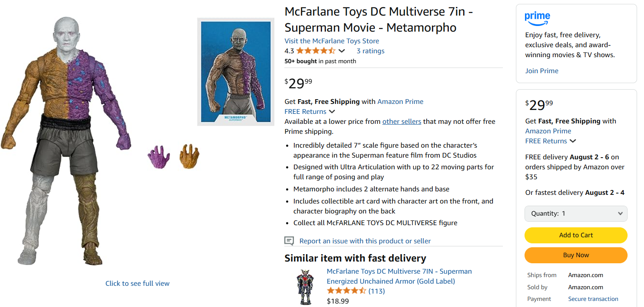
Task: Click the similar item star rating
Action: pos(346,291)
